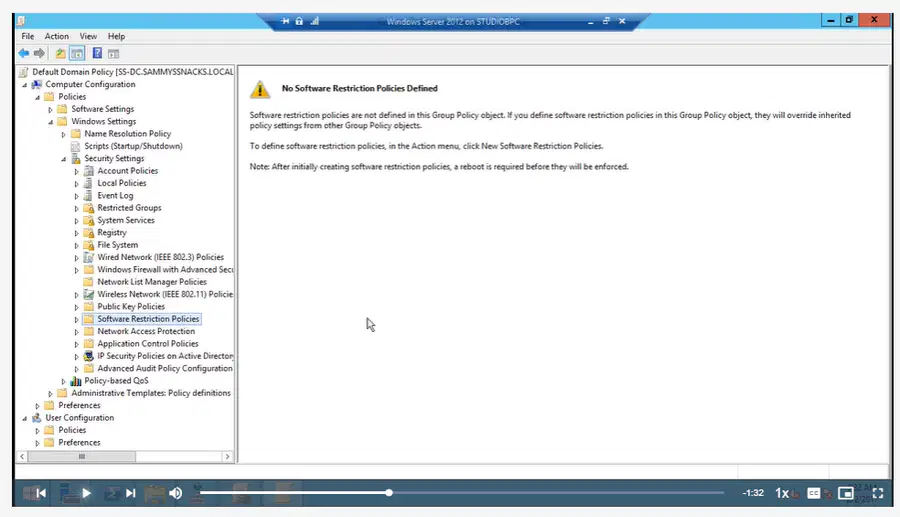Enter fullscreen video mode

tap(878, 493)
